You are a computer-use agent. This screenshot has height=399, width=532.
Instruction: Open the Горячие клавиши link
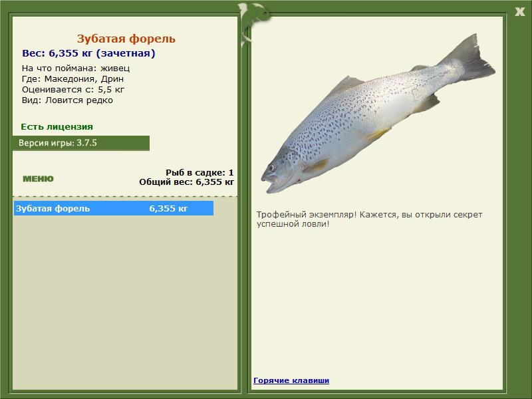tap(291, 380)
